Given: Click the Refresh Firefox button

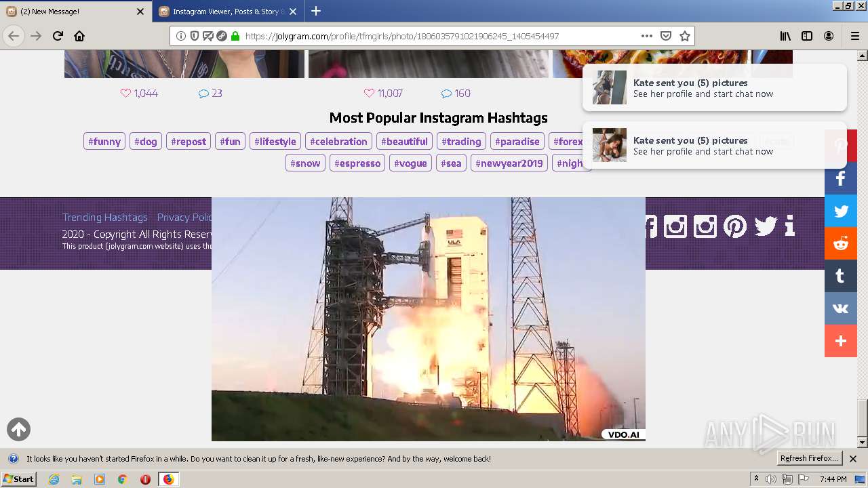Looking at the screenshot, I should [x=809, y=459].
